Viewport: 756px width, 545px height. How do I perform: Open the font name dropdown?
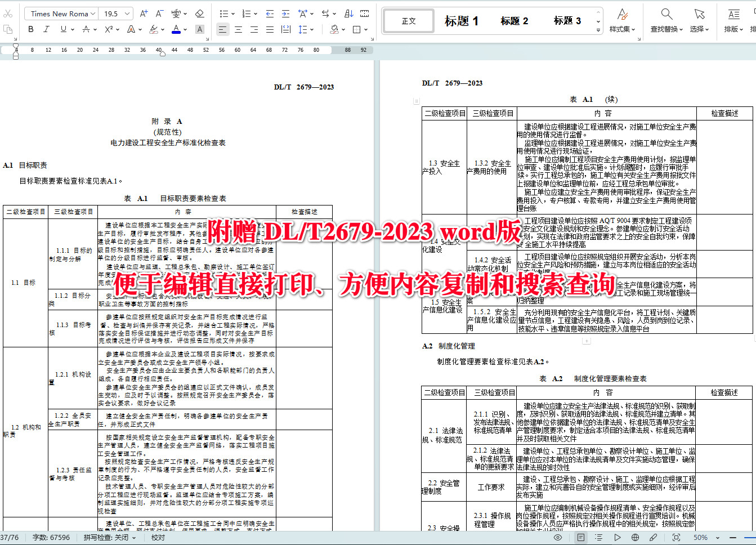pyautogui.click(x=93, y=14)
